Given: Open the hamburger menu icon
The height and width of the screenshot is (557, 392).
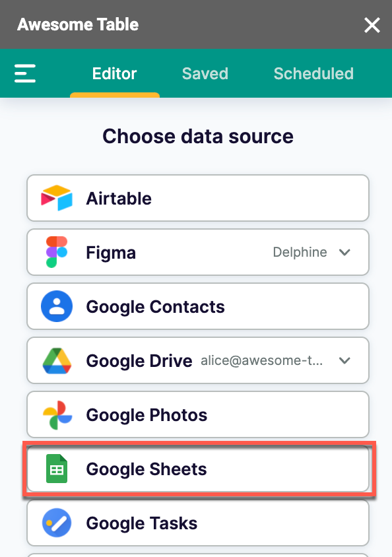Looking at the screenshot, I should pyautogui.click(x=25, y=73).
